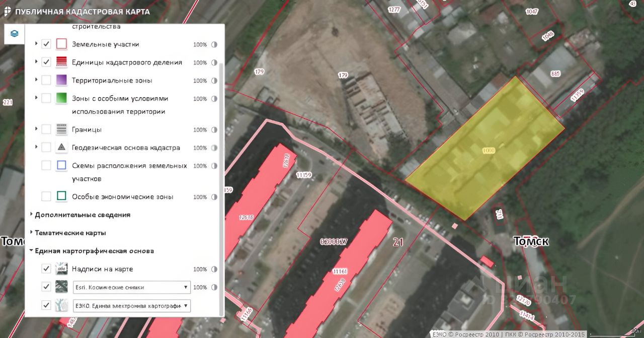Image resolution: width=644 pixels, height=338 pixels.
Task: Click the Земельные участки red square legend icon
Action: (x=61, y=44)
